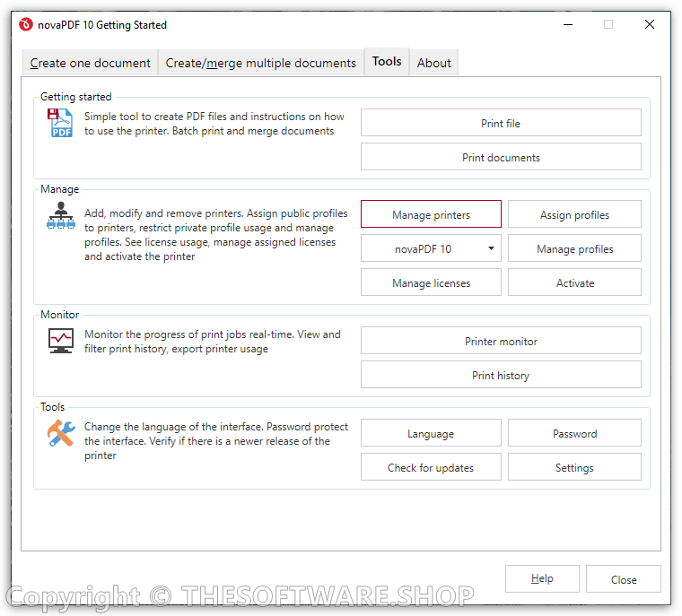
Task: Close window with title bar X
Action: pyautogui.click(x=650, y=24)
